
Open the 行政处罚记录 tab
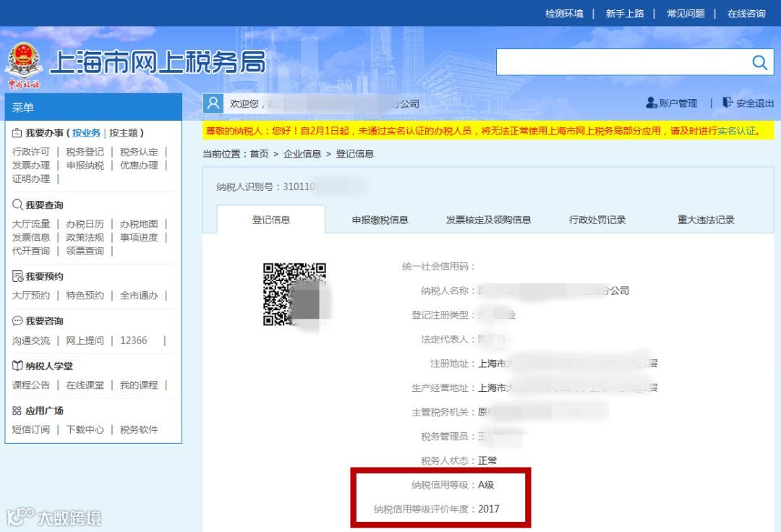pyautogui.click(x=597, y=220)
